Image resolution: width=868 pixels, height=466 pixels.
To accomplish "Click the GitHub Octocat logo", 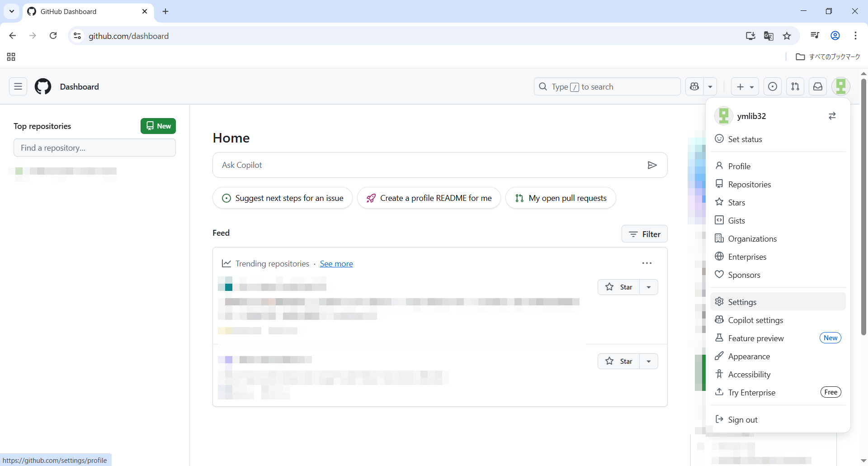I will (x=43, y=86).
